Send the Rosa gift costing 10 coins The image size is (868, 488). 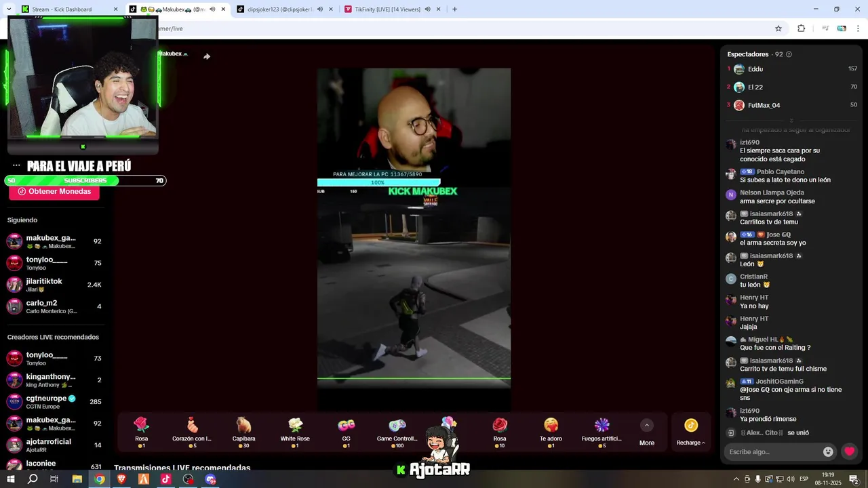click(500, 432)
